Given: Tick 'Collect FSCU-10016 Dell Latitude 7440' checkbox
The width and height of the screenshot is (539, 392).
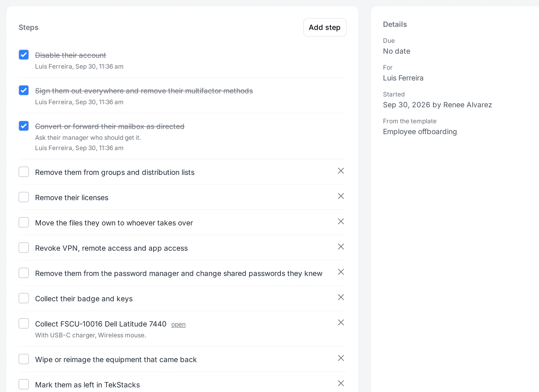Looking at the screenshot, I should click(24, 323).
